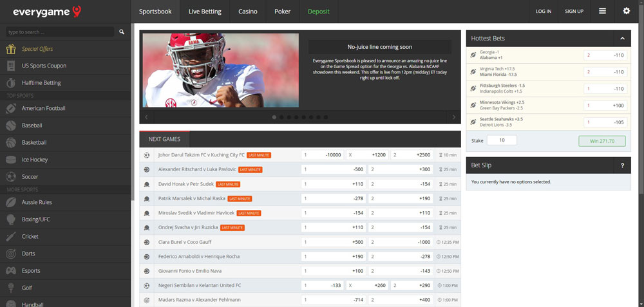This screenshot has height=307, width=644.
Task: Click the Esports gamepad icon
Action: 11,271
